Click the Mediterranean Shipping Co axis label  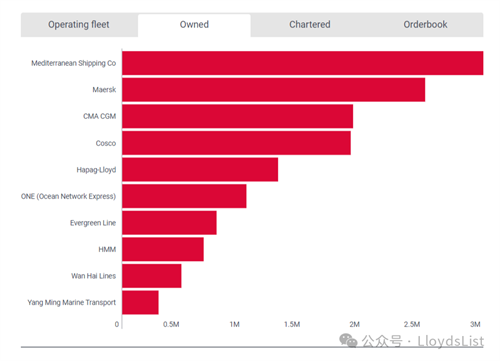[x=74, y=63]
